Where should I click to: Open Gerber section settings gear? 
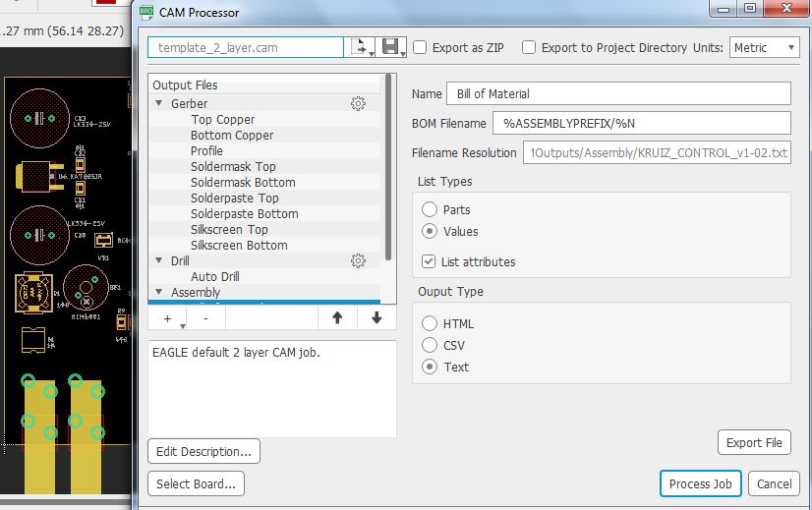coord(359,104)
